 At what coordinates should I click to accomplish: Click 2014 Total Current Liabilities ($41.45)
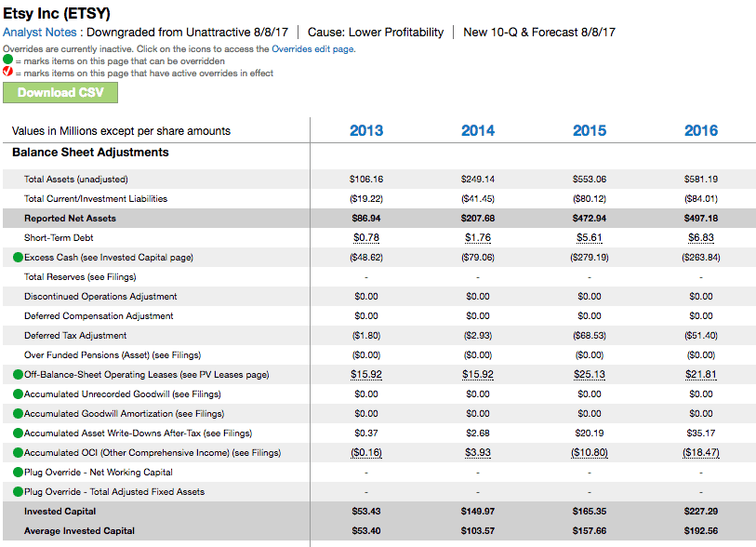[x=478, y=199]
